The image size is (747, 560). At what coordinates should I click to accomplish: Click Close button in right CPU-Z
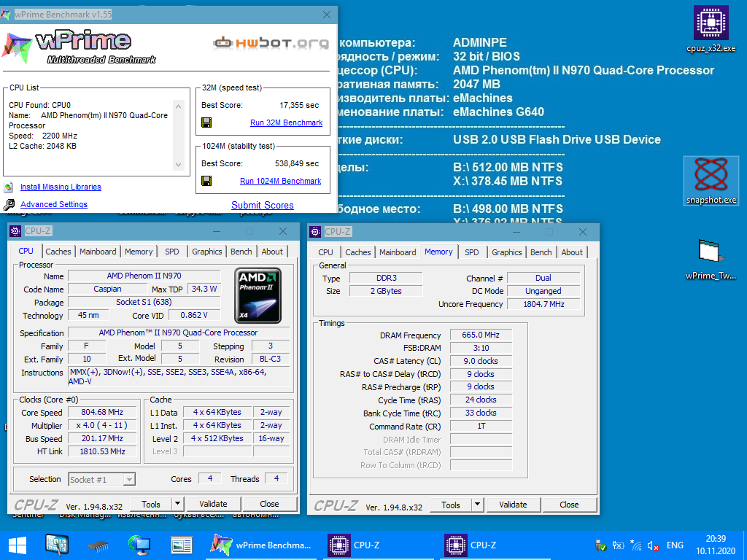tap(569, 505)
